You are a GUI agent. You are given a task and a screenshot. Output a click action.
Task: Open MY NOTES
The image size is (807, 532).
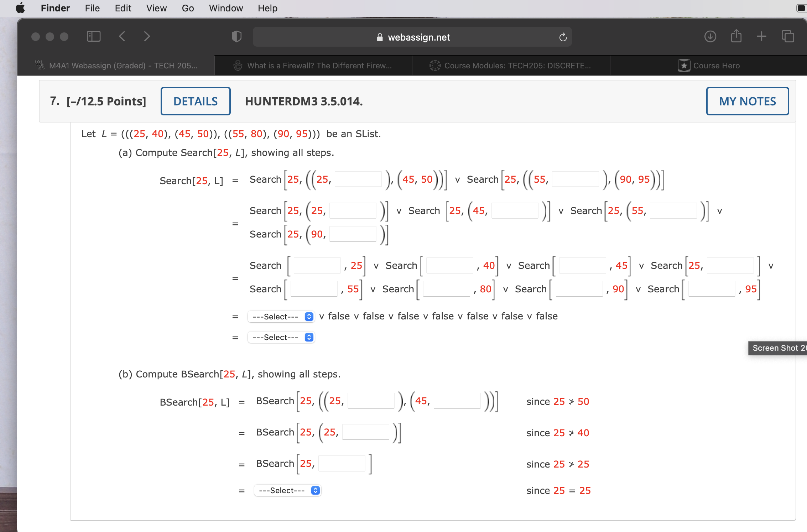(747, 101)
